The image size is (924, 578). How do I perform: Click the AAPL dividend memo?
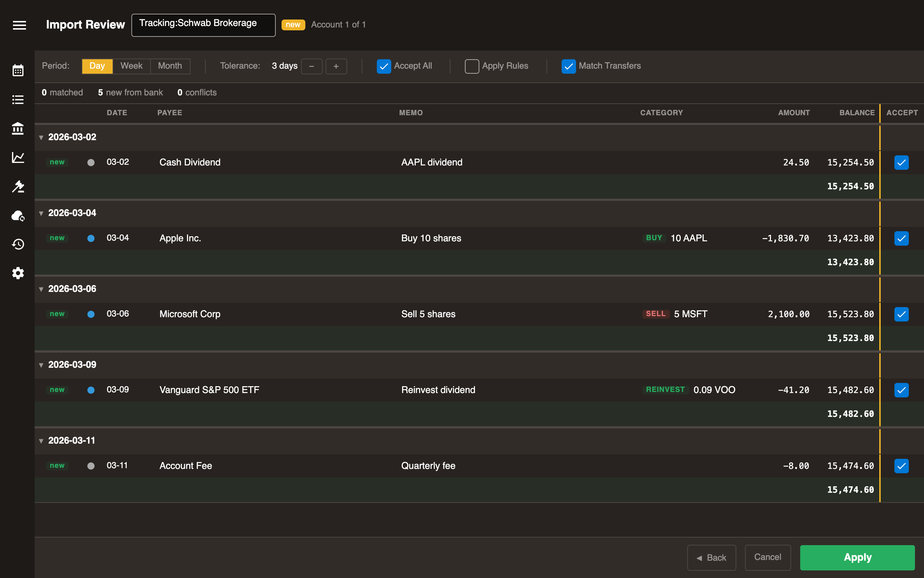[431, 163]
